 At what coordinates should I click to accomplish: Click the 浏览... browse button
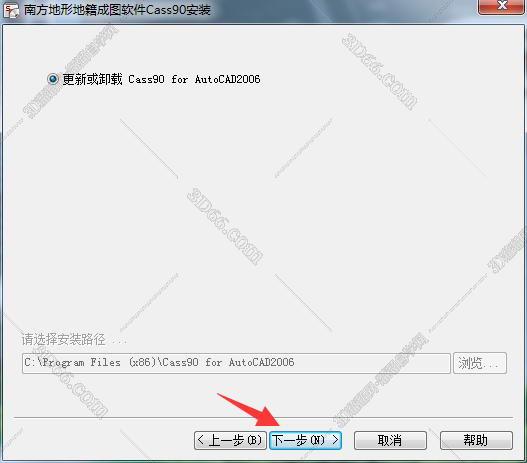[480, 363]
